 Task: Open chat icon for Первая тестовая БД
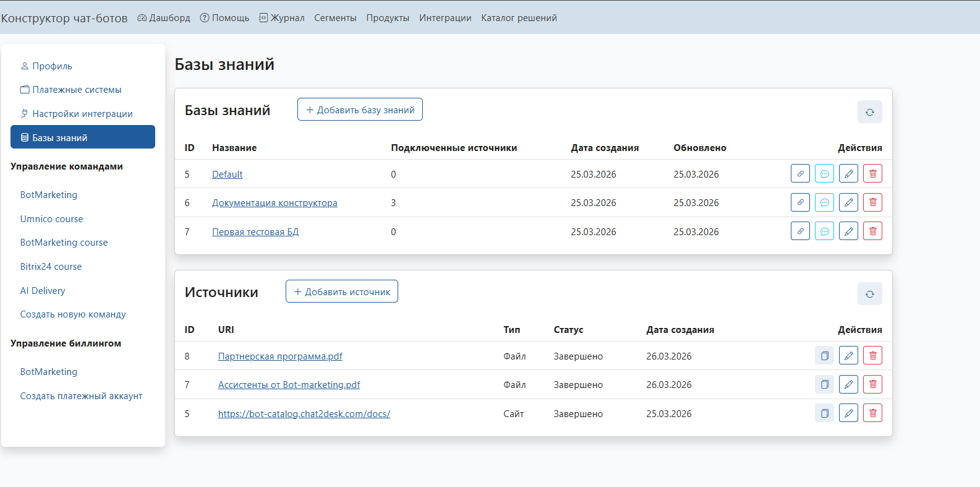coord(824,231)
